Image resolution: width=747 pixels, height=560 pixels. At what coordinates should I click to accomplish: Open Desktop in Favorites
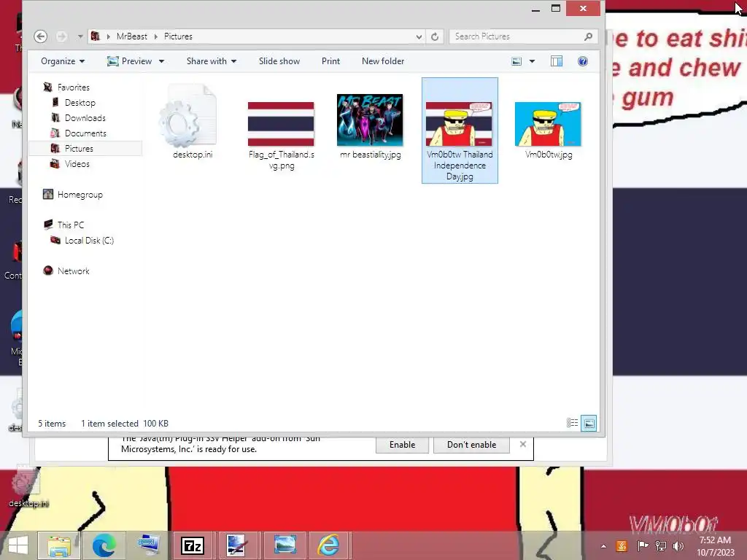tap(80, 102)
